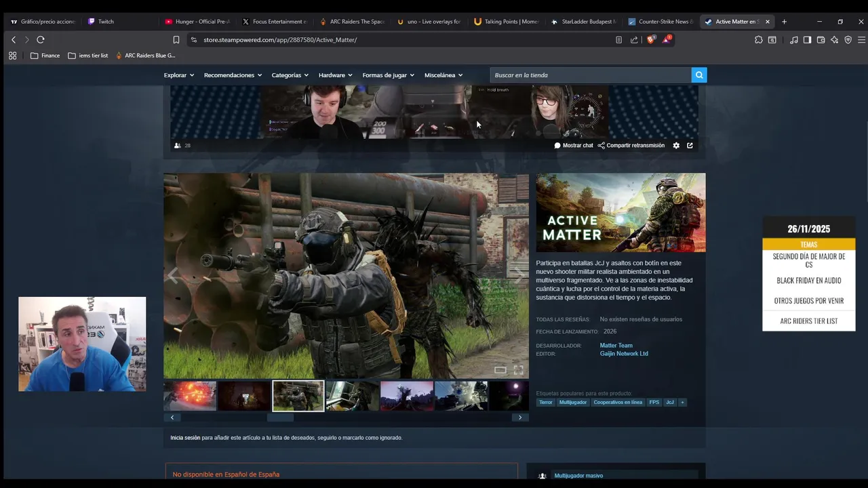The width and height of the screenshot is (868, 488).
Task: Open the Brave Rewards triangle icon
Action: click(667, 39)
